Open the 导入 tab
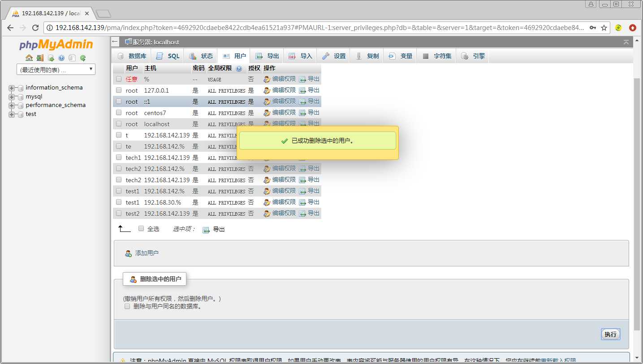 (300, 56)
